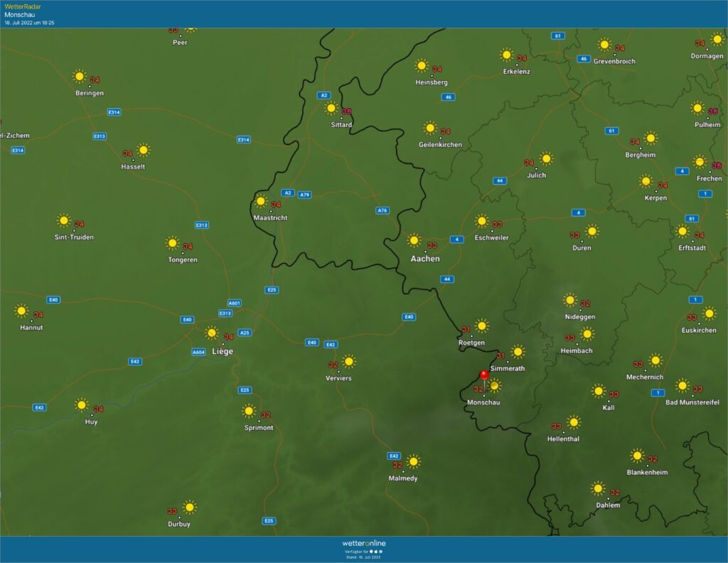Click the sun icon beside Aachen
The width and height of the screenshot is (728, 563).
point(414,240)
